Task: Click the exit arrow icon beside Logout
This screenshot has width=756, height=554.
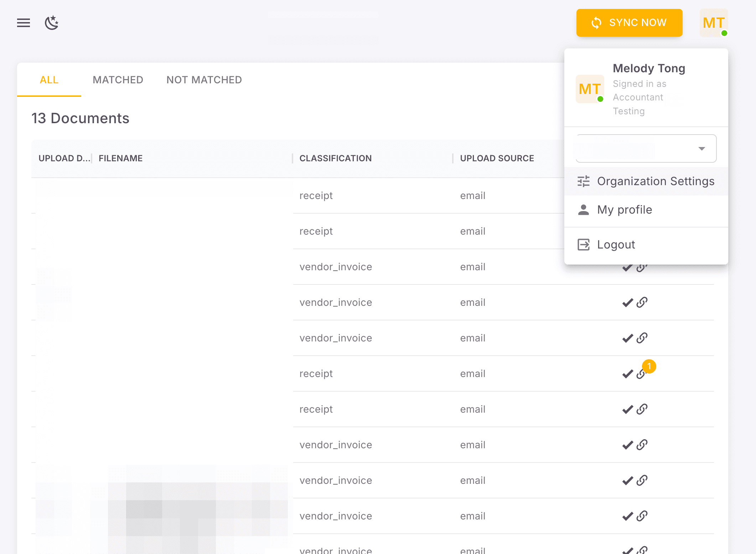Action: coord(583,245)
